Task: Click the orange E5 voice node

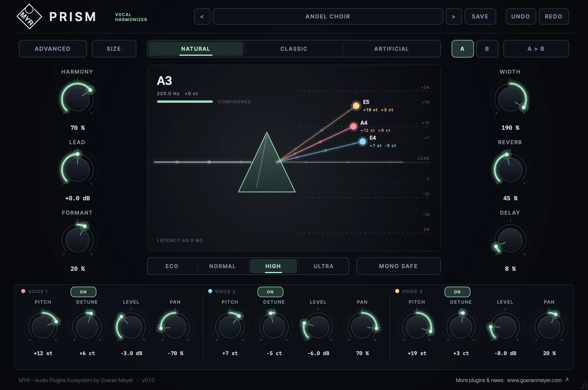Action: (356, 106)
